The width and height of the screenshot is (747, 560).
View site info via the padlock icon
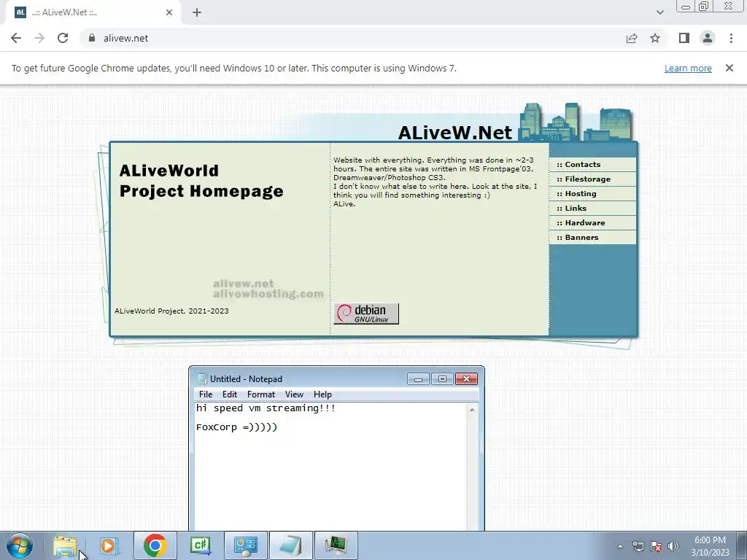(92, 38)
